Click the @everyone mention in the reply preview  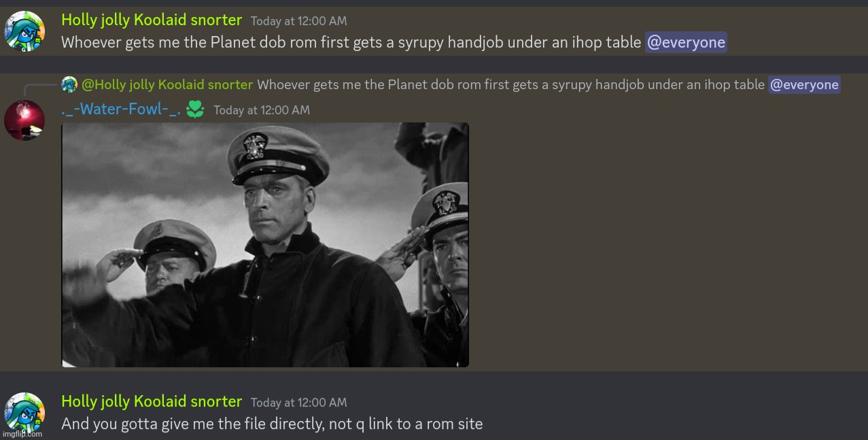coord(804,84)
